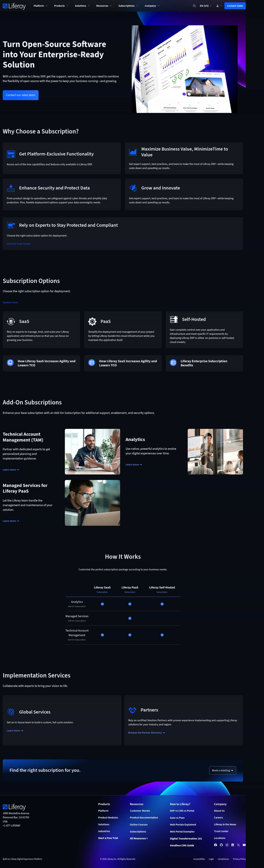
Task: Click the Managed Services row label in table
Action: pos(77,616)
